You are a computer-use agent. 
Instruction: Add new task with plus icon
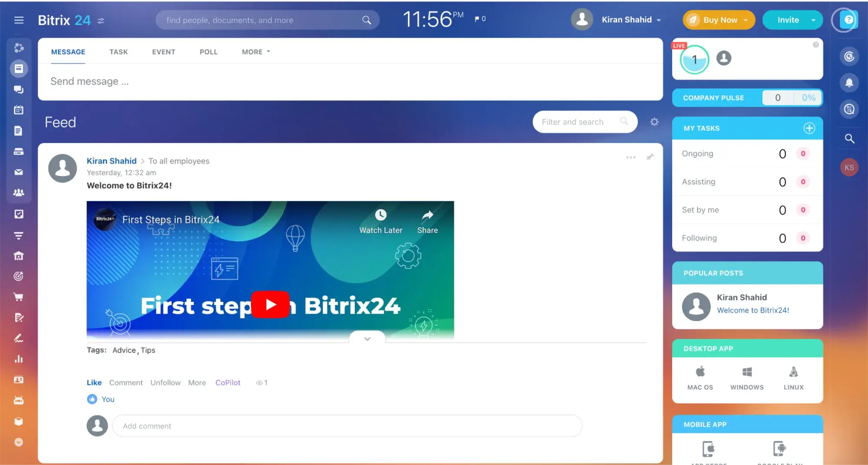(809, 128)
